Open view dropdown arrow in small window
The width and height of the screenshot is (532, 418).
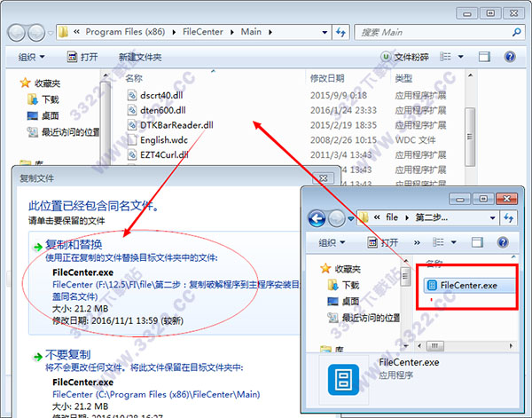(x=454, y=242)
